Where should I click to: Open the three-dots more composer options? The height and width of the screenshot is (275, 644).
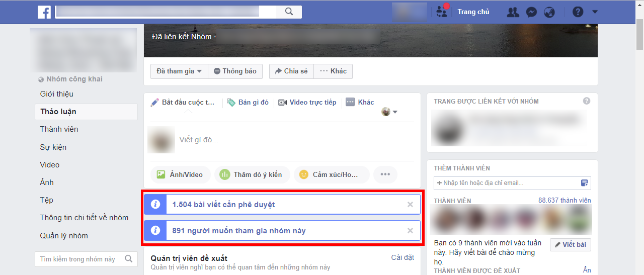[385, 175]
